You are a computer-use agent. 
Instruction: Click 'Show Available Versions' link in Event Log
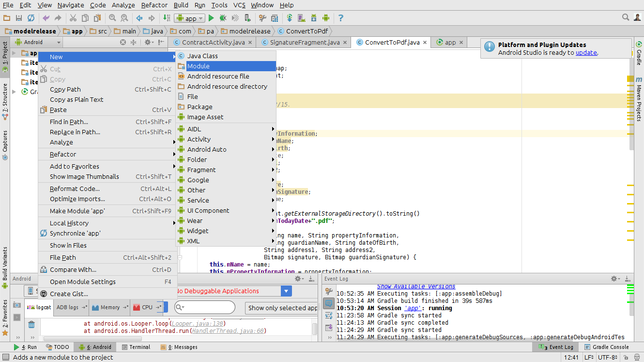click(x=416, y=286)
